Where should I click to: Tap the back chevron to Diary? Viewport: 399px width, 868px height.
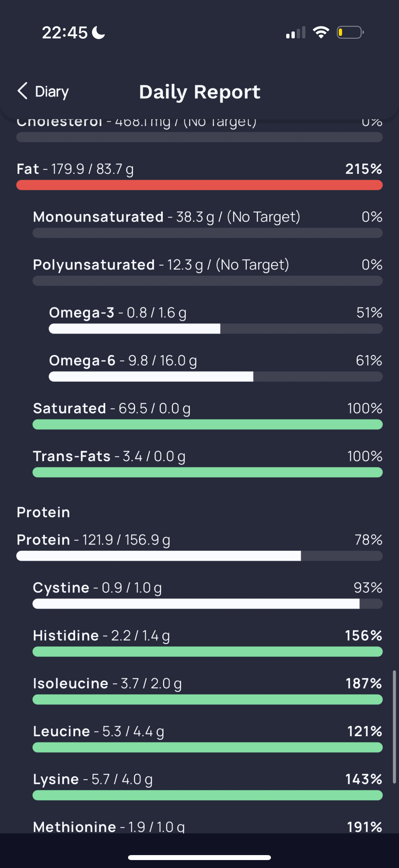tap(22, 91)
